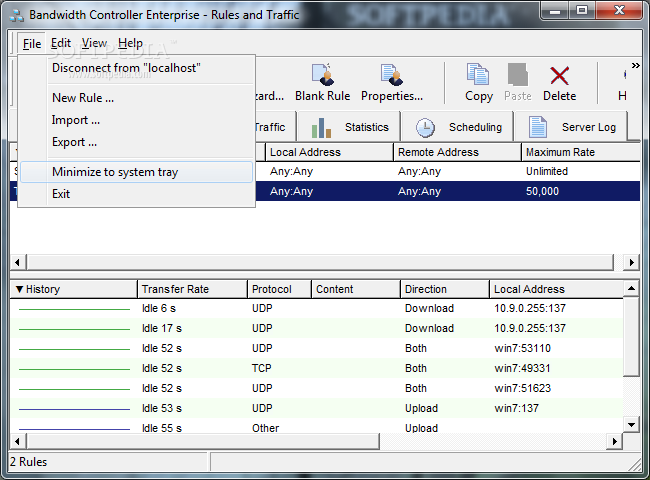The width and height of the screenshot is (650, 480).
Task: Click the File menu
Action: pyautogui.click(x=32, y=44)
